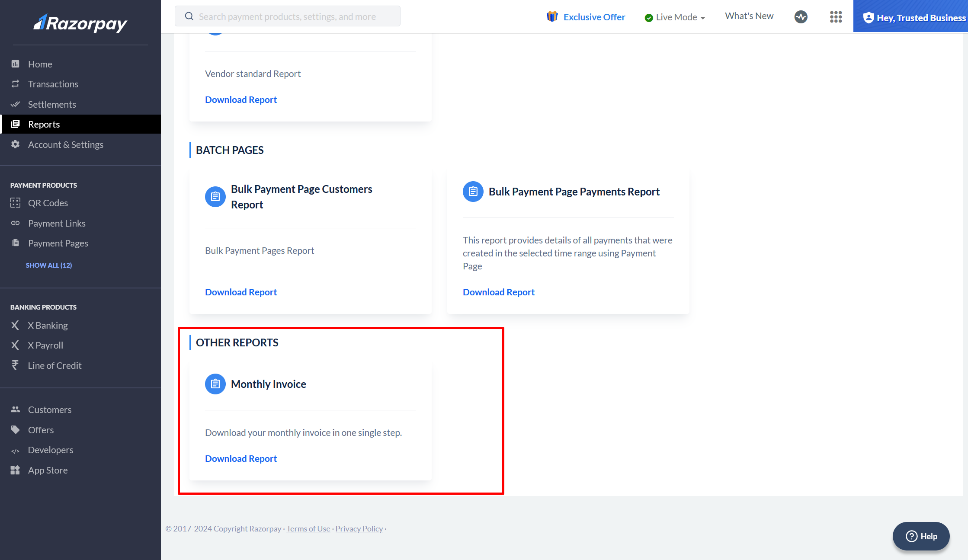Click the Line of Credit rupee icon
The height and width of the screenshot is (560, 968).
click(x=15, y=365)
